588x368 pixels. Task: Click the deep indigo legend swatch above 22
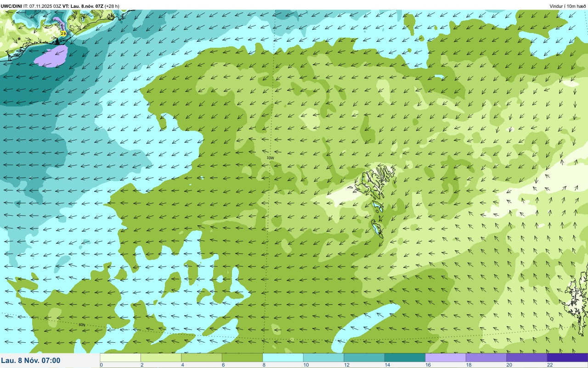pos(567,357)
